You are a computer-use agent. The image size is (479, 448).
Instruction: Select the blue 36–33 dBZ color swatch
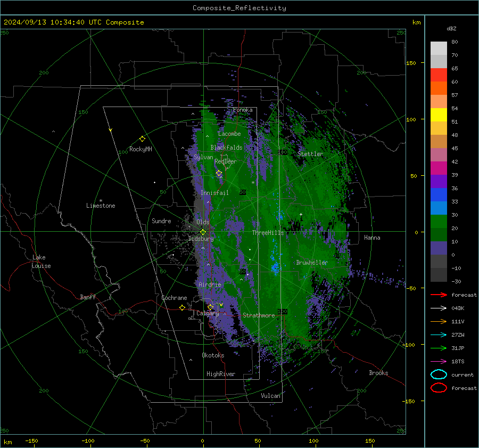point(439,195)
